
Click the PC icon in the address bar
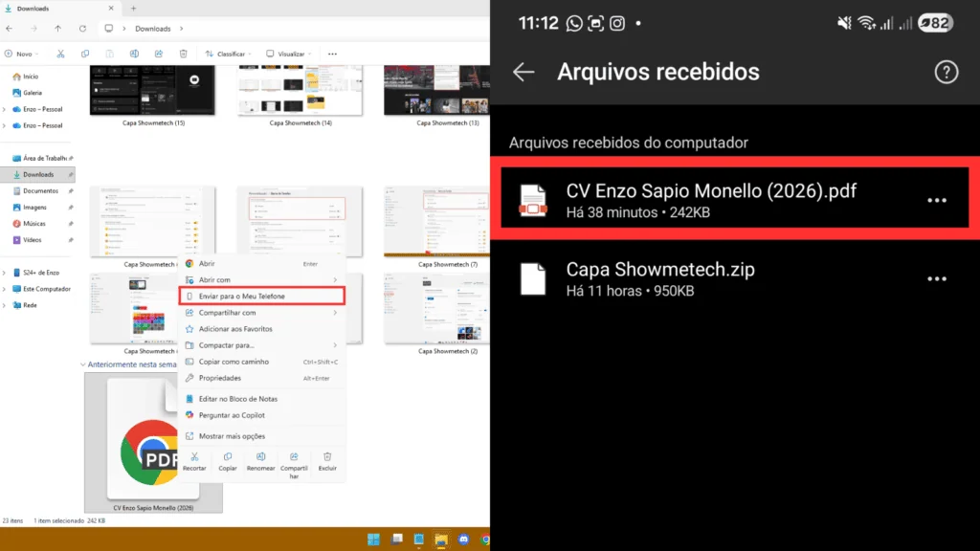click(109, 29)
